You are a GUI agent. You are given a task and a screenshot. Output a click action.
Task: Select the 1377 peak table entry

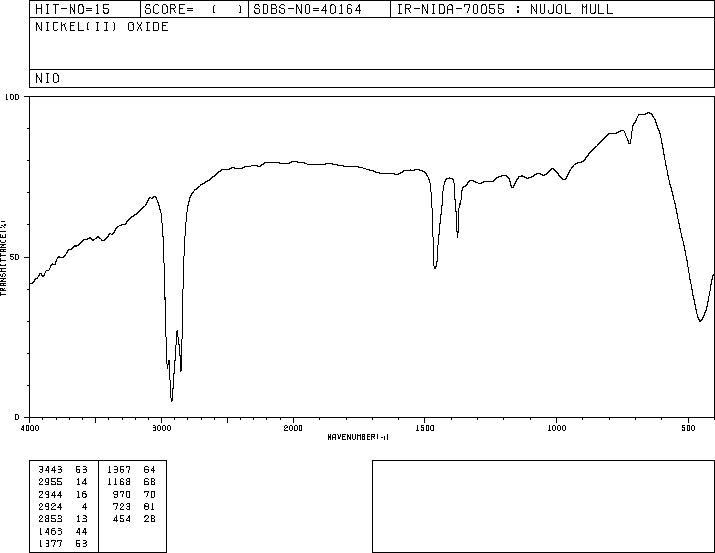pyautogui.click(x=63, y=544)
